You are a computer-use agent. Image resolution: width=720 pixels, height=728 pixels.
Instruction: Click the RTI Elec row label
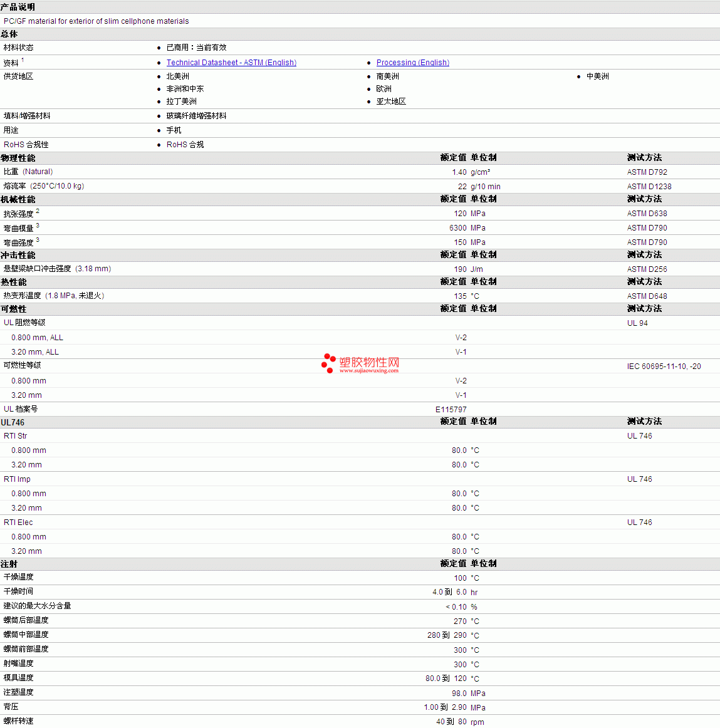click(x=18, y=523)
